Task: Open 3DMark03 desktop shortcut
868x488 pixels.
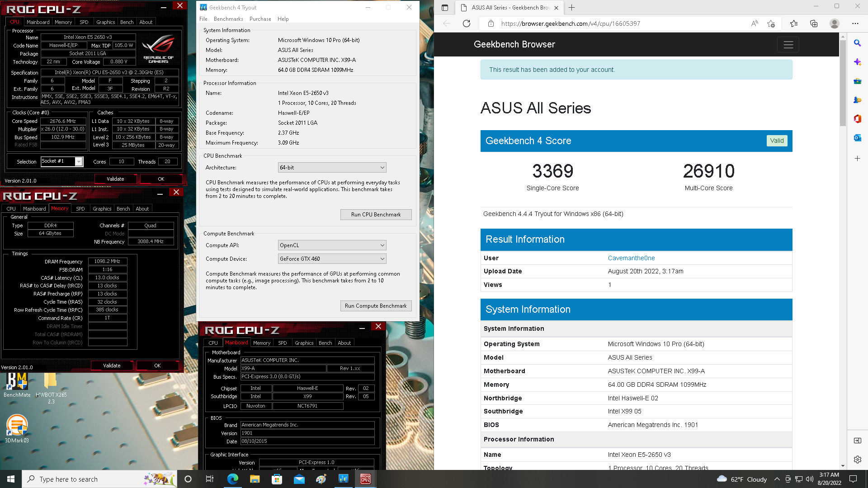Action: [x=17, y=428]
